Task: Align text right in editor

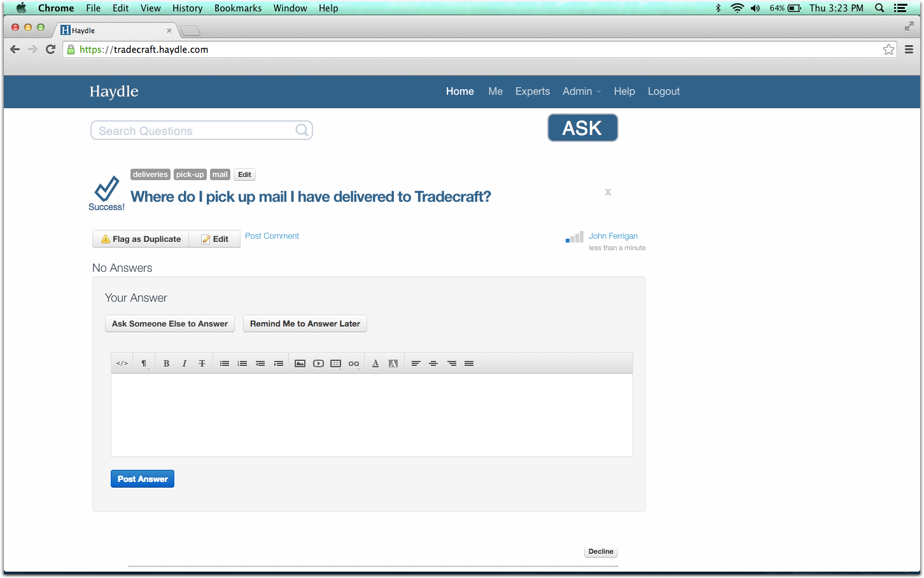Action: pyautogui.click(x=451, y=363)
